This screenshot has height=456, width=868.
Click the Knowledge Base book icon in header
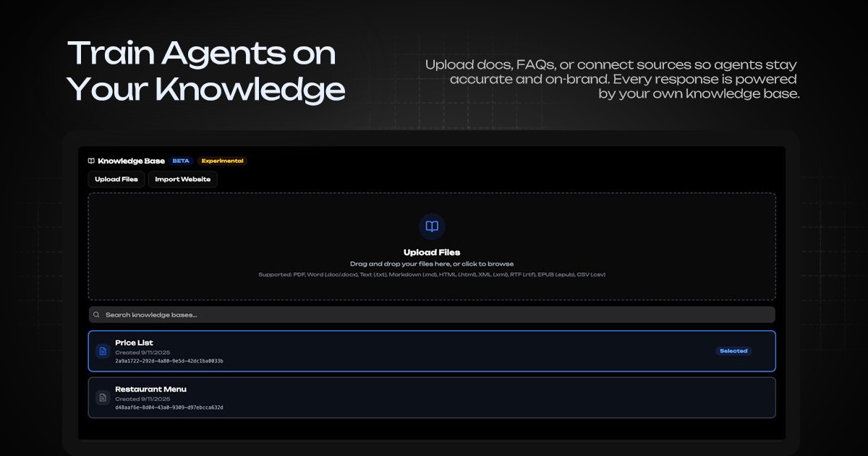click(91, 161)
